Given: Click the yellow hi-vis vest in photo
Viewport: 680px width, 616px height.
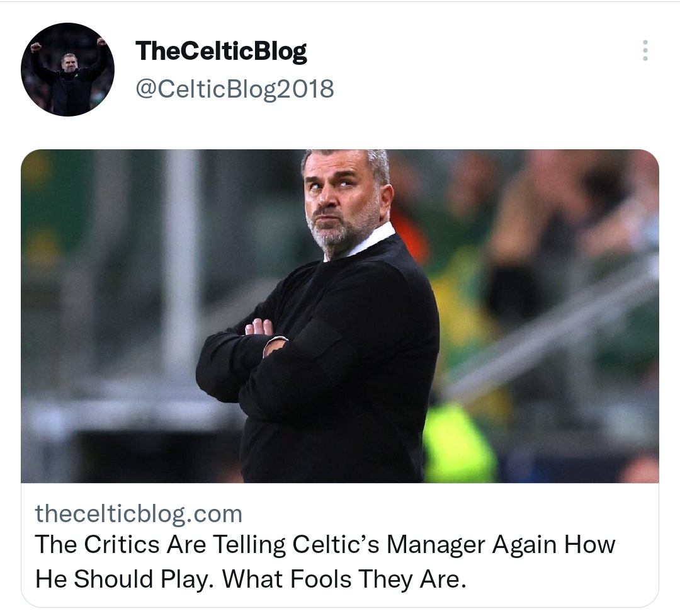Looking at the screenshot, I should pyautogui.click(x=460, y=443).
